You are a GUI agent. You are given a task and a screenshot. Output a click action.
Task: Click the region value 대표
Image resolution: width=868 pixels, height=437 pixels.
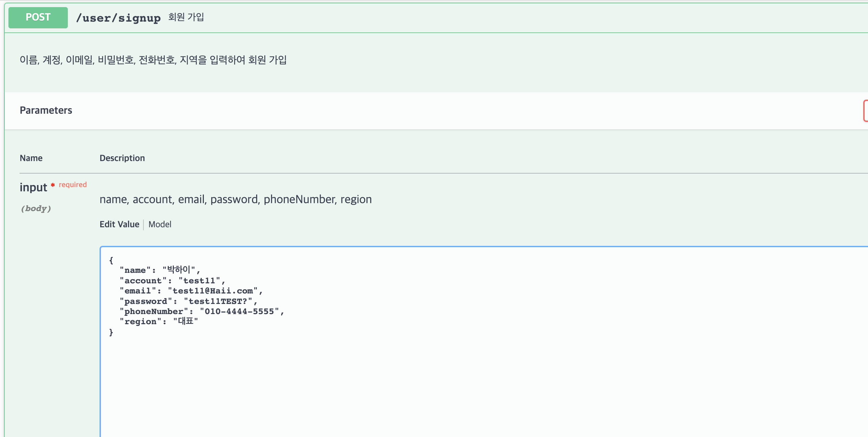(188, 321)
